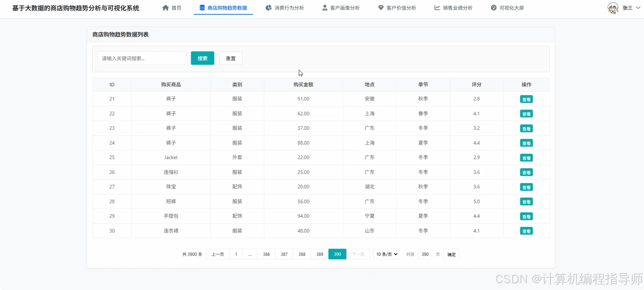Image resolution: width=644 pixels, height=290 pixels.
Task: Click the 购买金额 column header
Action: (303, 85)
